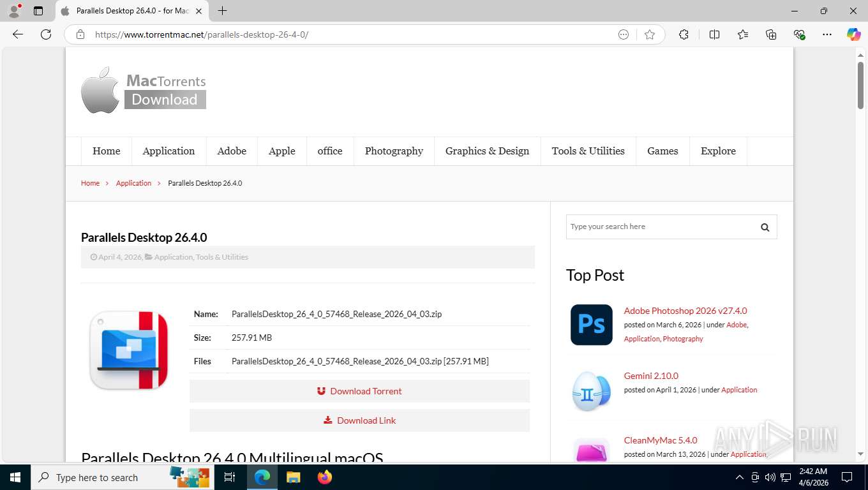This screenshot has height=490, width=868.
Task: Open the Adobe menu category
Action: (x=232, y=151)
